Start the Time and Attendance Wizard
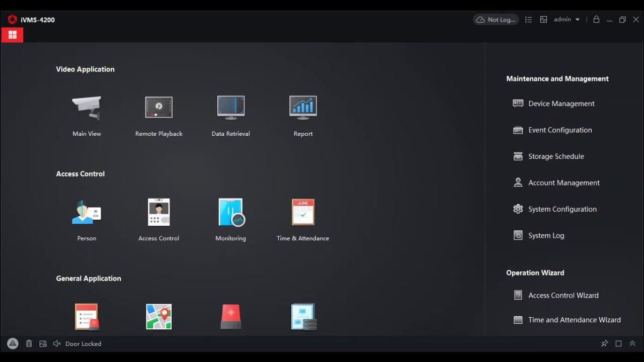The height and width of the screenshot is (362, 644). 567,320
